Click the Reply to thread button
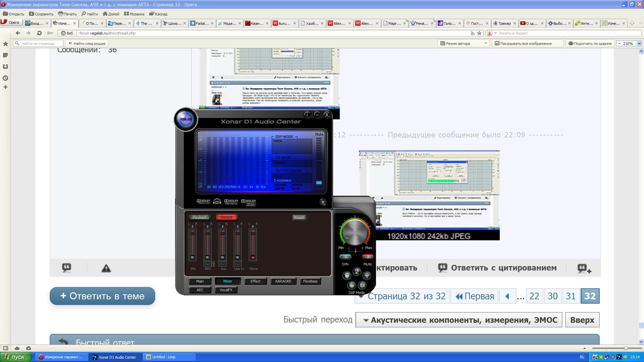Viewport: 644px width, 362px height. pos(102,296)
